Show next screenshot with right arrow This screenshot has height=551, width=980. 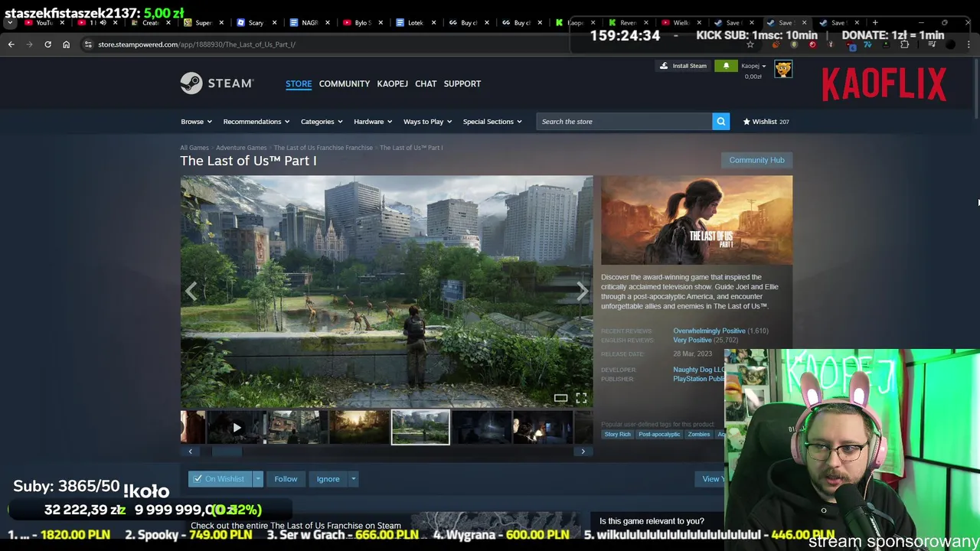coord(582,291)
